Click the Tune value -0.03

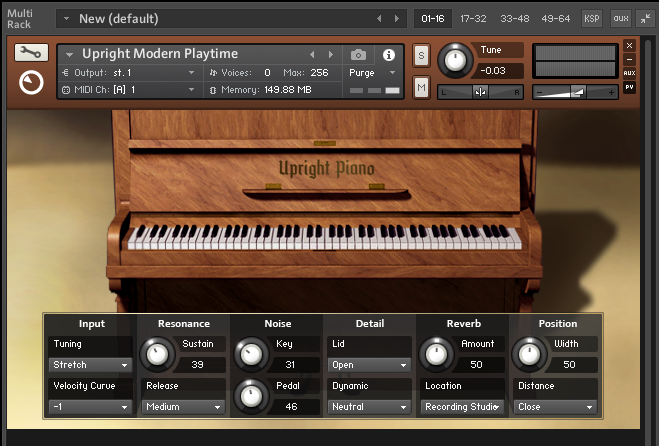click(x=493, y=71)
